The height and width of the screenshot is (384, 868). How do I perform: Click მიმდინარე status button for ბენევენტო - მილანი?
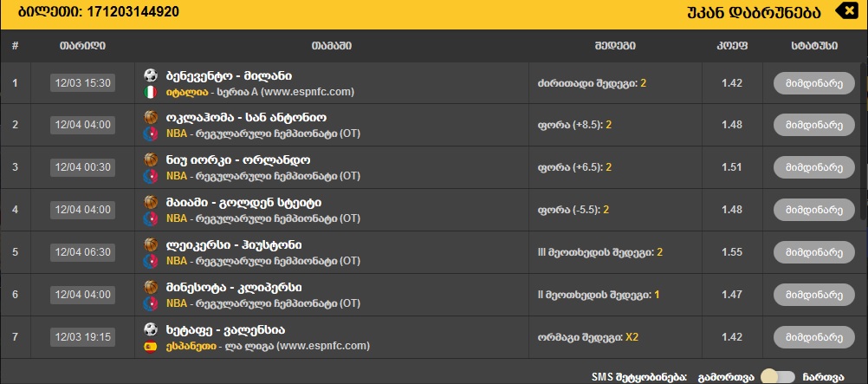click(x=814, y=83)
